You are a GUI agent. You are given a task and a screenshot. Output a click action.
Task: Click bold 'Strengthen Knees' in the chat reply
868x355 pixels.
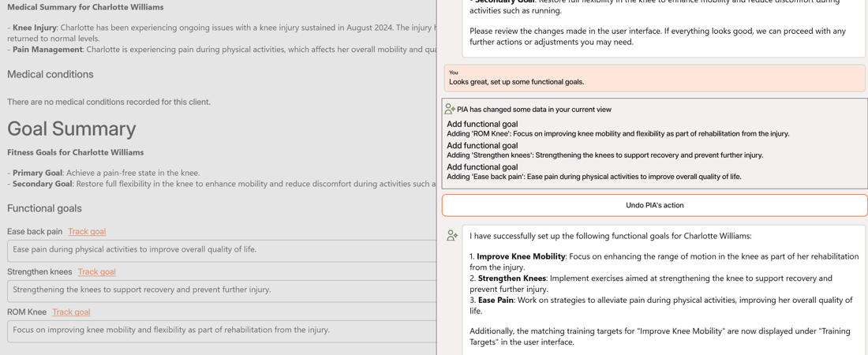click(512, 278)
